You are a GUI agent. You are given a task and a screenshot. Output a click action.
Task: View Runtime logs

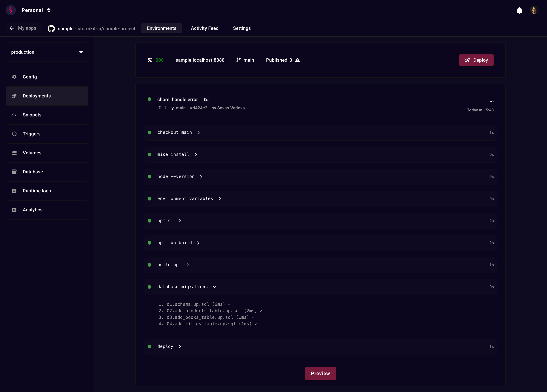coord(37,191)
